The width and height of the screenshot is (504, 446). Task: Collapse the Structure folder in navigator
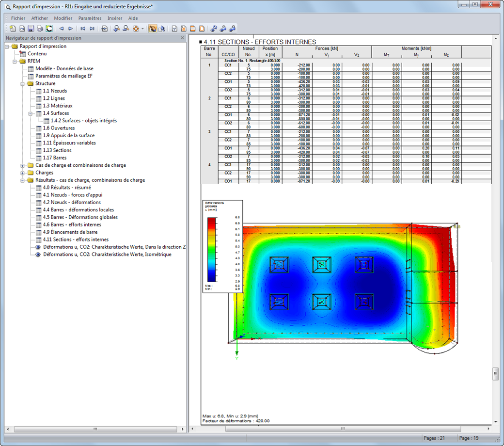pos(22,83)
